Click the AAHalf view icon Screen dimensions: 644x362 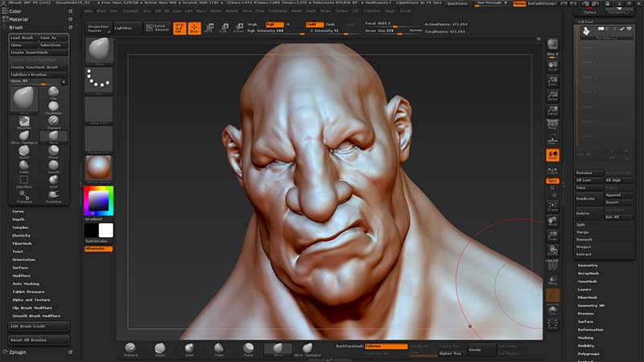tap(552, 111)
